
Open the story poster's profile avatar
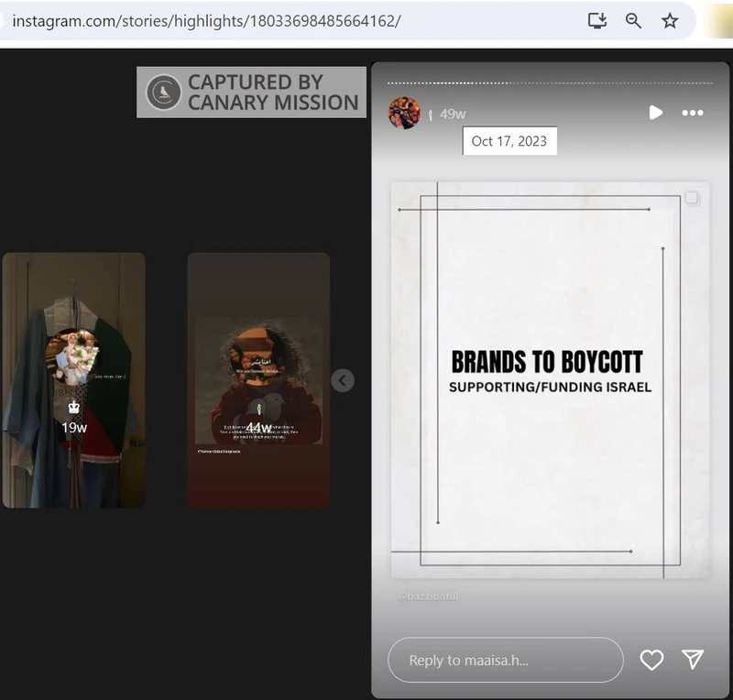coord(404,113)
